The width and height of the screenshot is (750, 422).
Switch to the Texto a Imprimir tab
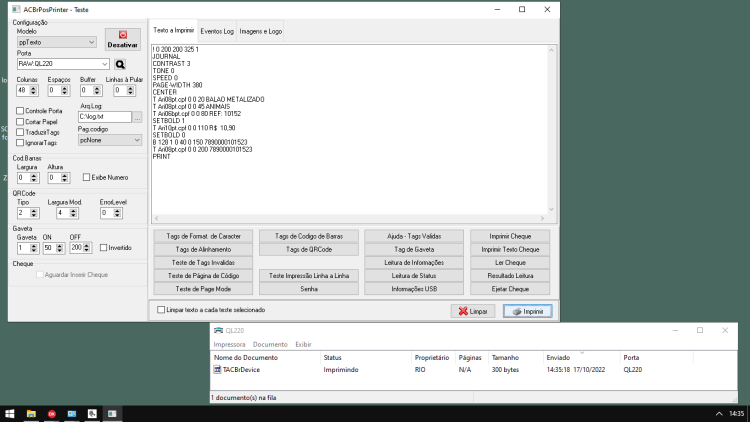173,31
